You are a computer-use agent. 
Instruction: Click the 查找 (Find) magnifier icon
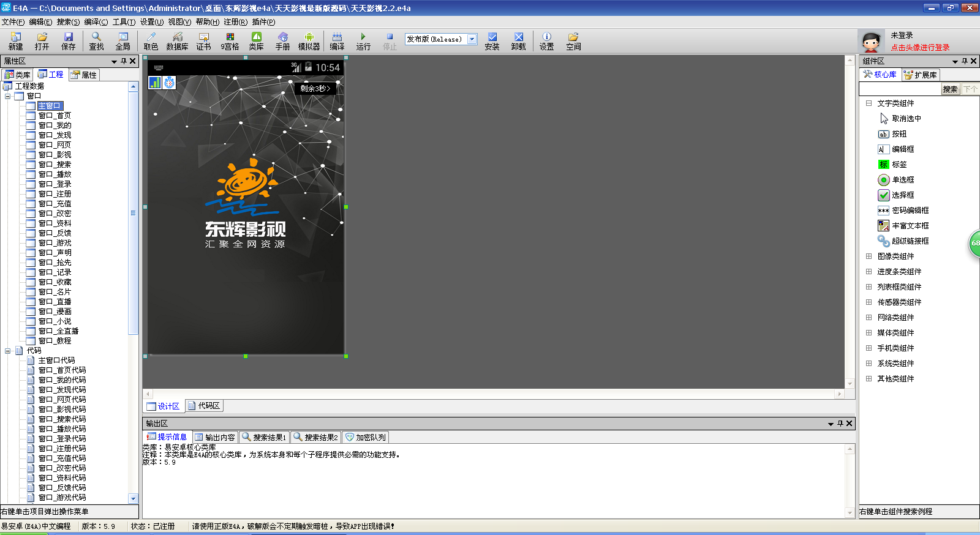tap(96, 41)
